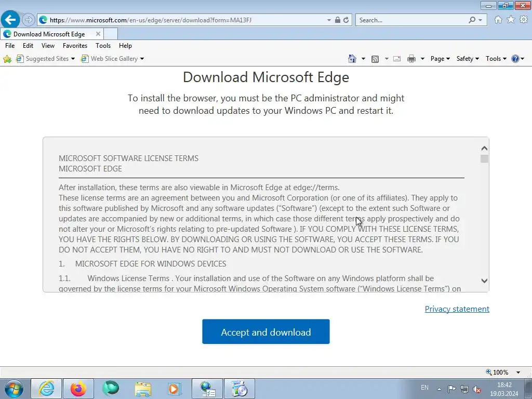
Task: Launch Firefox from the taskbar
Action: tap(78, 389)
